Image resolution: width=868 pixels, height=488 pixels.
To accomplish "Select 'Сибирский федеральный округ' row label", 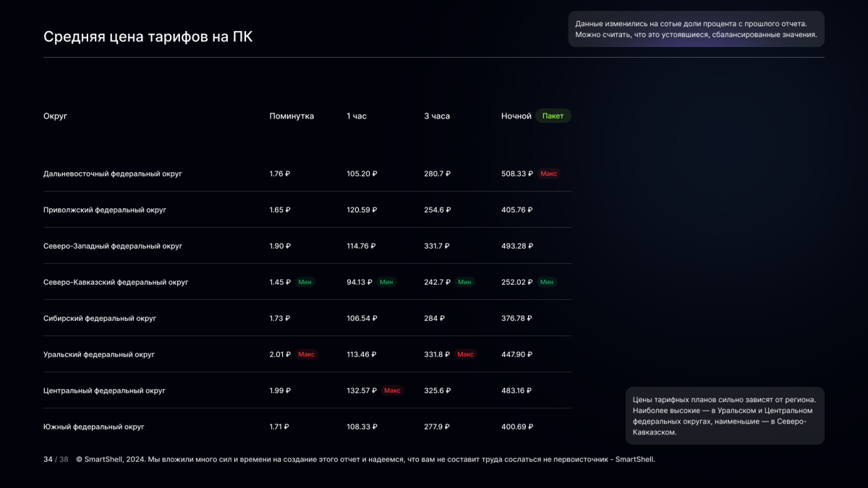I will click(x=100, y=319).
